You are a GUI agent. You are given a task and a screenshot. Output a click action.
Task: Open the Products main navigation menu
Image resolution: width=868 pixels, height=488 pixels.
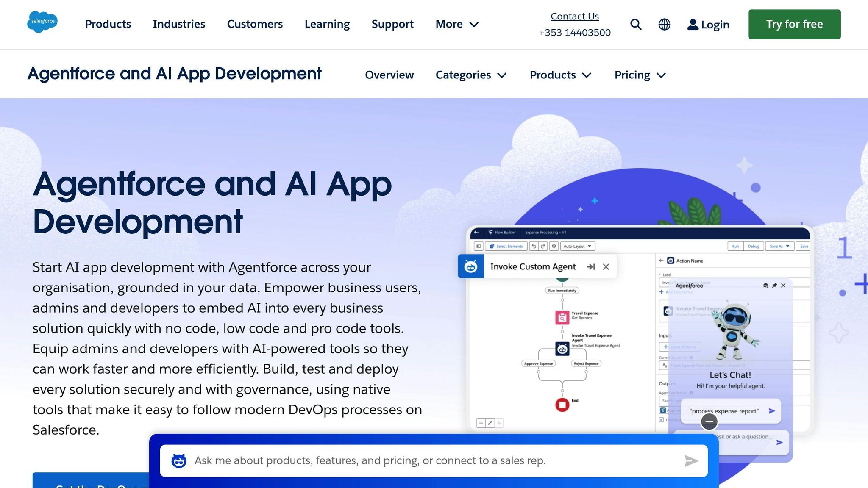click(x=108, y=24)
